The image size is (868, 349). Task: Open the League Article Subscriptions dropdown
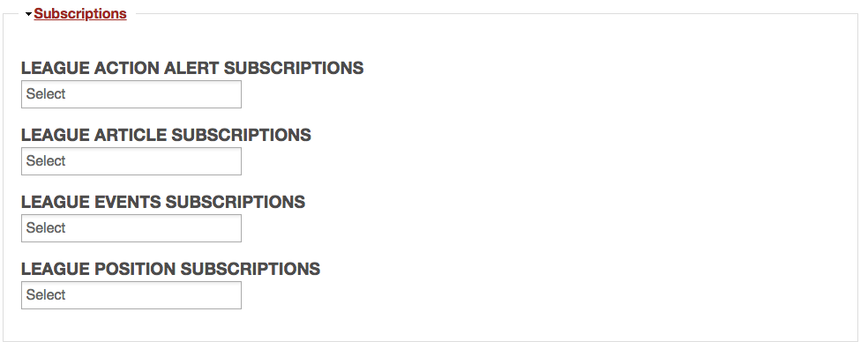click(131, 161)
